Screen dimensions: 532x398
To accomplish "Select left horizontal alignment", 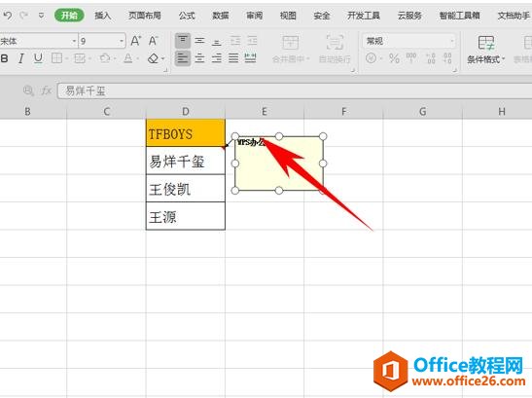I will click(x=183, y=58).
